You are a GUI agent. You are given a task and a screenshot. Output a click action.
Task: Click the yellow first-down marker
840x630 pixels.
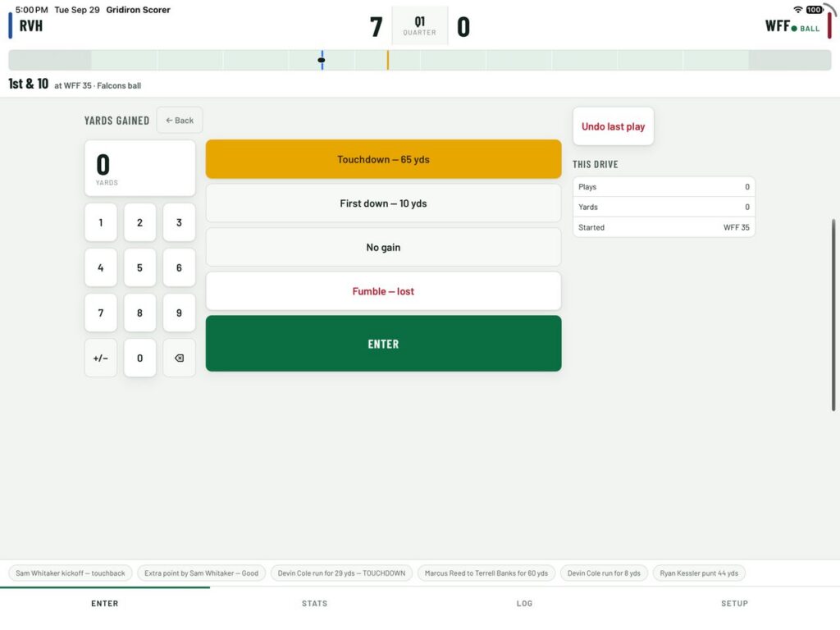(x=388, y=60)
